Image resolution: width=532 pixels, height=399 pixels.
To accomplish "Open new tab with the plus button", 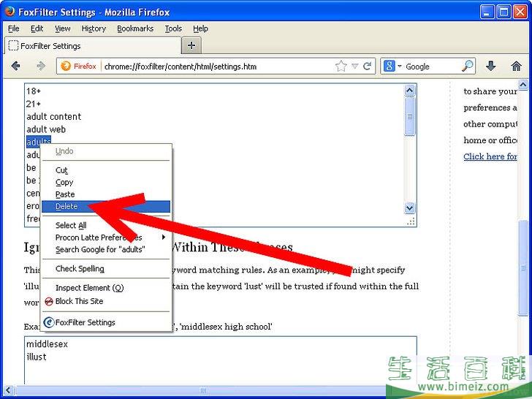I will coord(191,45).
